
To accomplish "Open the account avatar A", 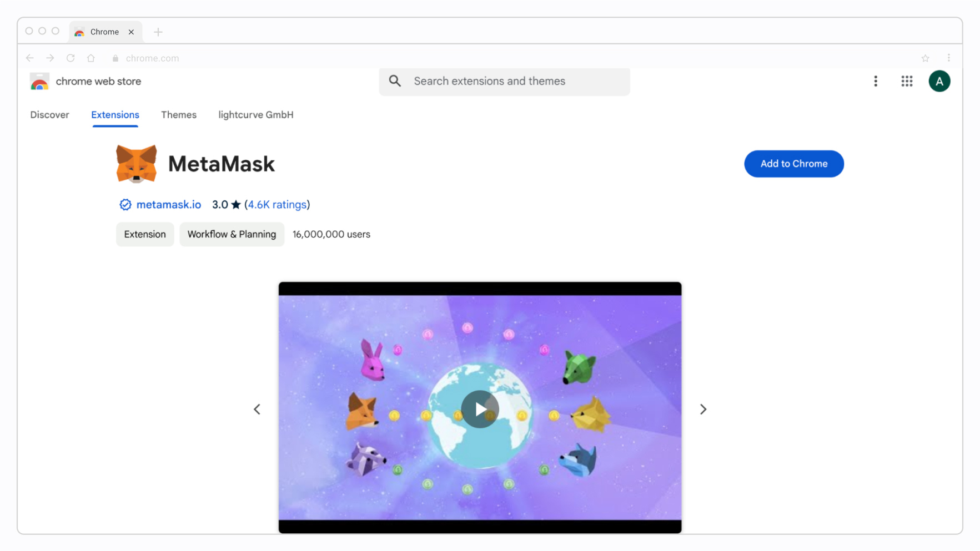I will click(x=939, y=81).
